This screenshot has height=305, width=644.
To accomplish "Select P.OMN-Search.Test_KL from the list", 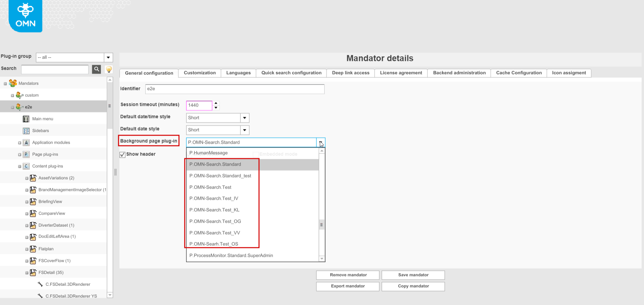I will click(214, 210).
